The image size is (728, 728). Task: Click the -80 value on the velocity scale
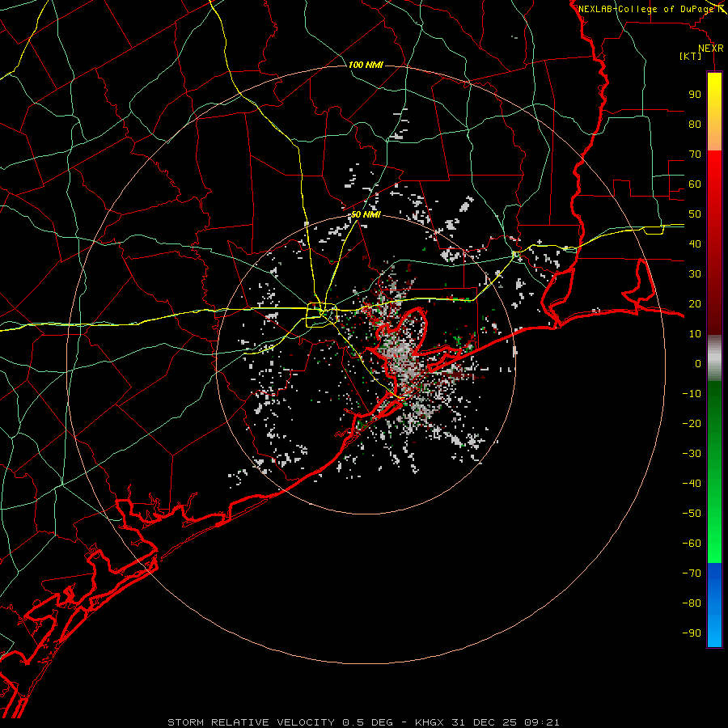(692, 603)
